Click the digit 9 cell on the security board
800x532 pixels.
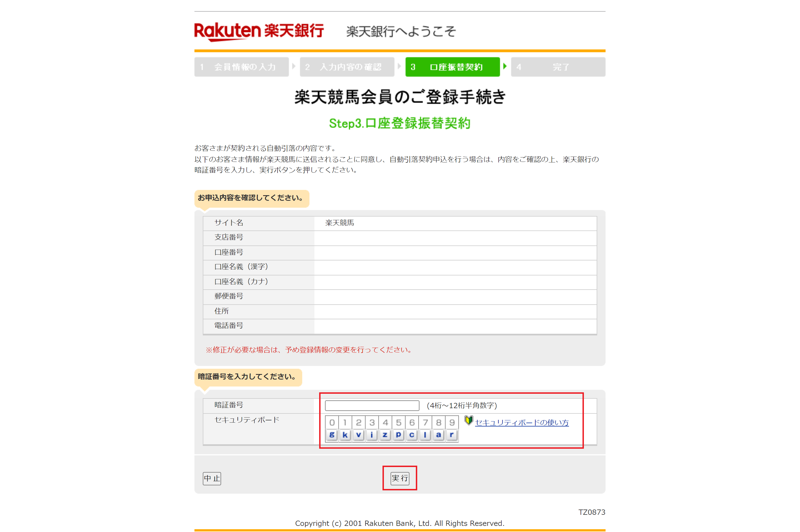[451, 422]
